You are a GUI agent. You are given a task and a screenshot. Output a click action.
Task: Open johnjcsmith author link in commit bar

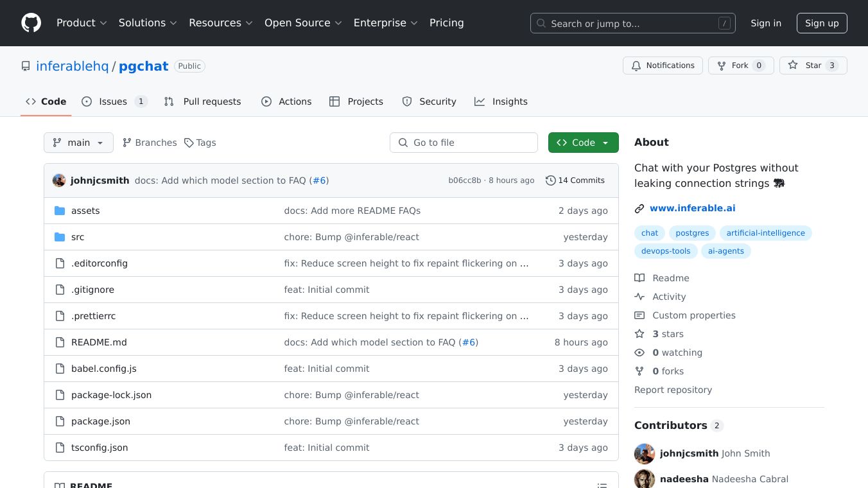click(x=100, y=180)
